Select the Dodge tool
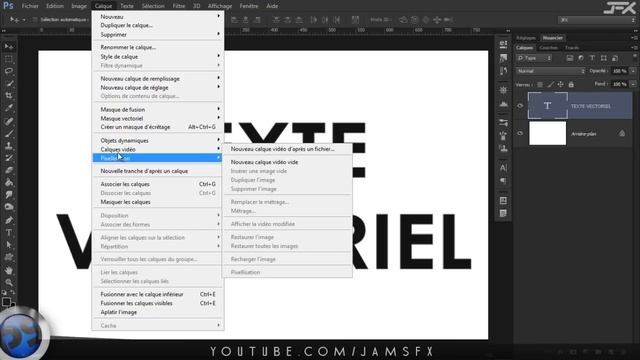640x360 pixels. [x=9, y=207]
